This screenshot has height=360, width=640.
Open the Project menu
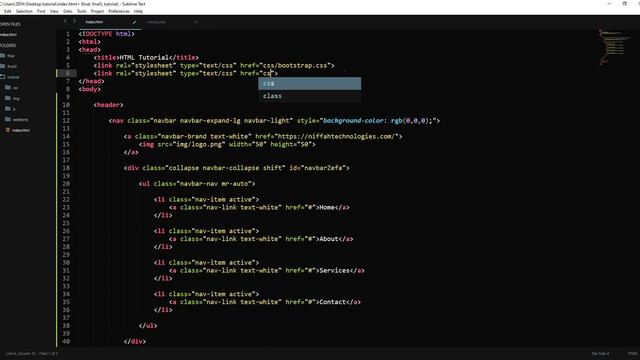pyautogui.click(x=97, y=11)
